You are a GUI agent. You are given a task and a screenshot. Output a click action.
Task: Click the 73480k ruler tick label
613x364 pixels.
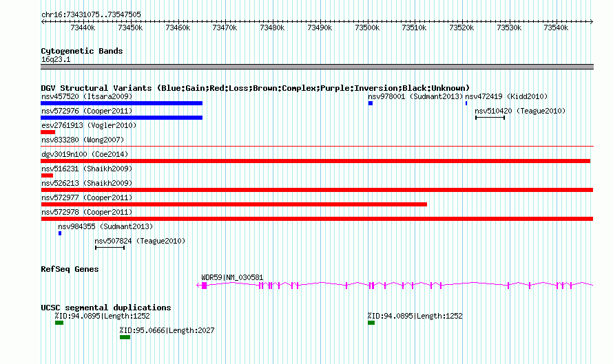pyautogui.click(x=272, y=28)
